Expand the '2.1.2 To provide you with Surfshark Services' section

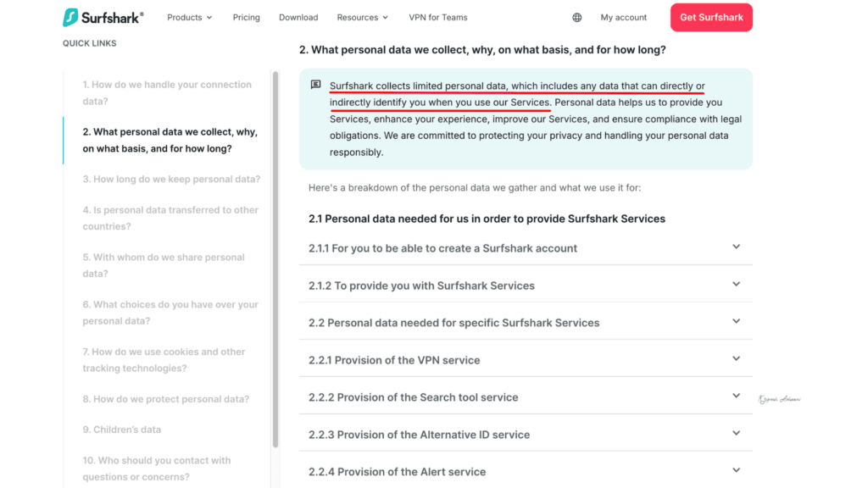[737, 284]
